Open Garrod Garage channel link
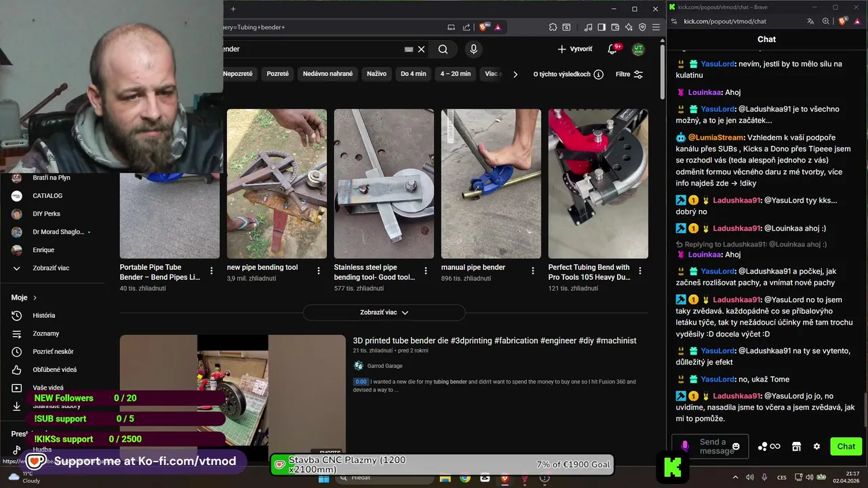 pyautogui.click(x=384, y=366)
